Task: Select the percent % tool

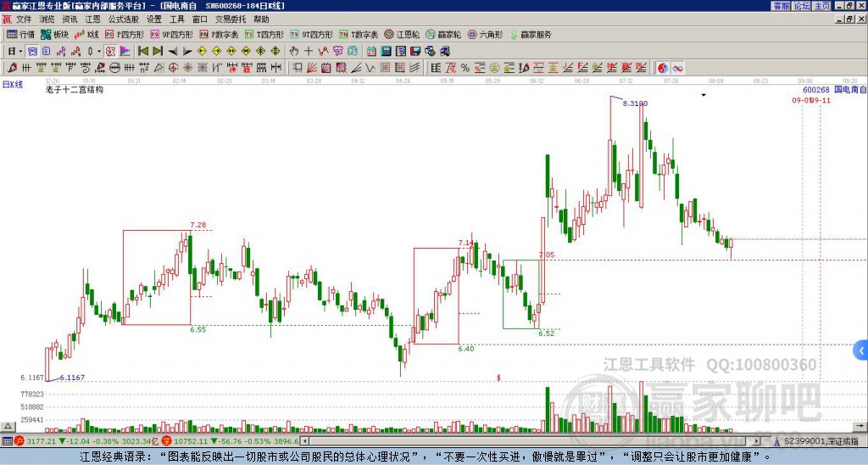Action: [465, 68]
